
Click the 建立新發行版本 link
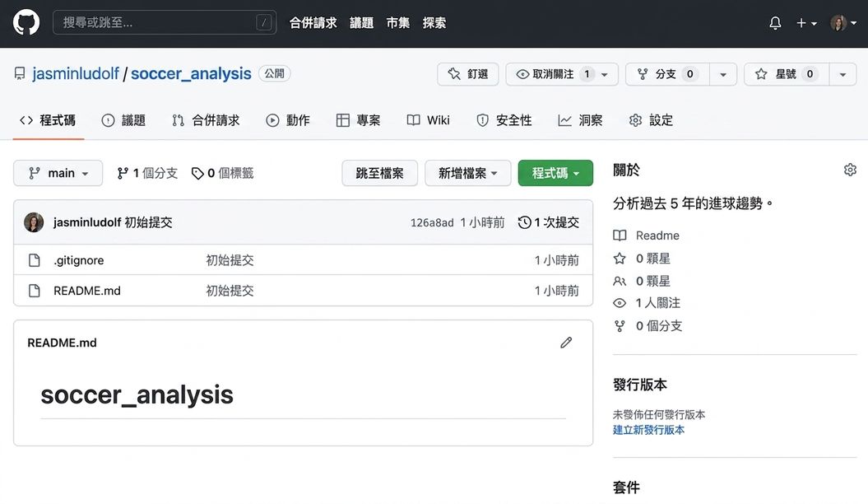click(x=649, y=430)
